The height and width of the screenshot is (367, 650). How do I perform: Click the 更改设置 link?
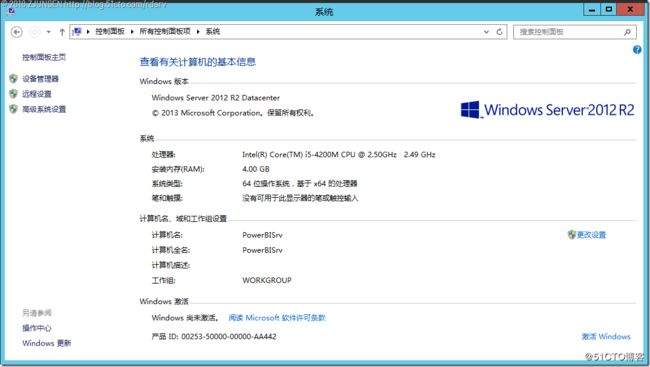coord(591,235)
